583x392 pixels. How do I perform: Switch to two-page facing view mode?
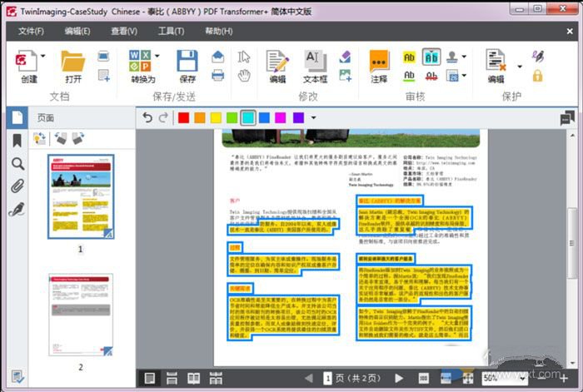click(193, 379)
